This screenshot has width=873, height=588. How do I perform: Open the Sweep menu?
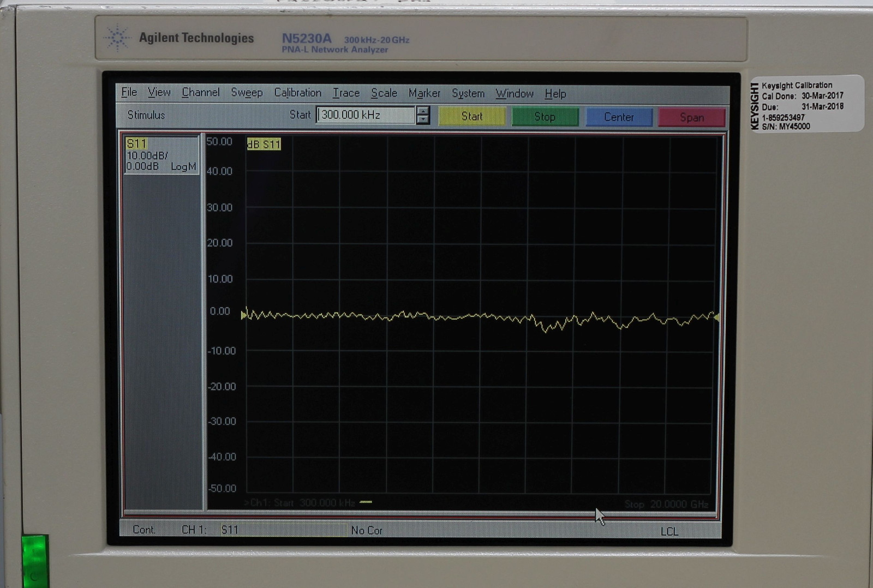tap(248, 93)
